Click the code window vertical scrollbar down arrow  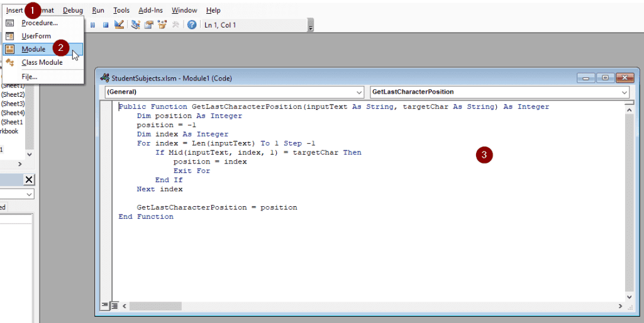[630, 295]
